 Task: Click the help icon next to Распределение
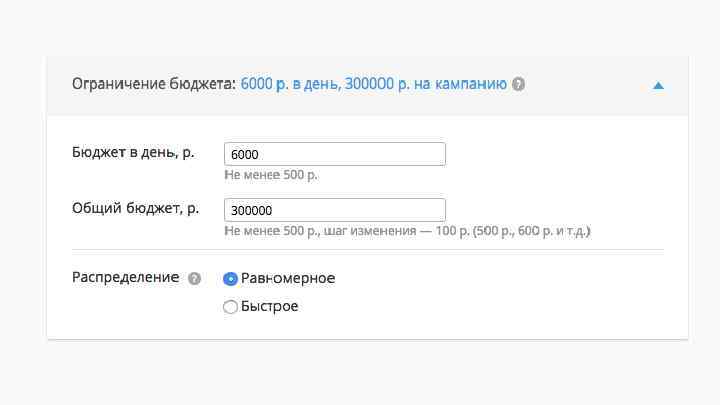tap(194, 279)
